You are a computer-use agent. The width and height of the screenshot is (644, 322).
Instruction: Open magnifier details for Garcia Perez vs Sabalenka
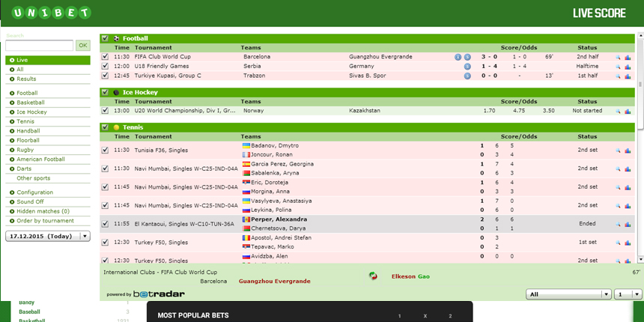[x=618, y=169]
